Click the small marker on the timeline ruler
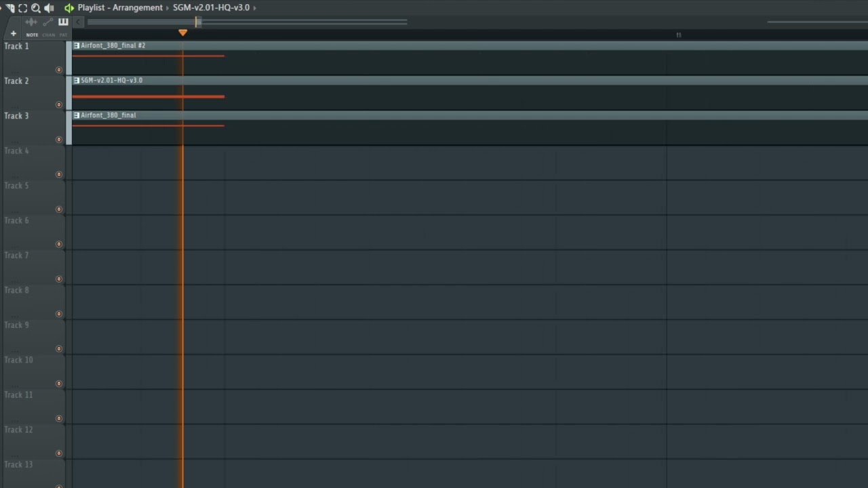 coord(678,35)
